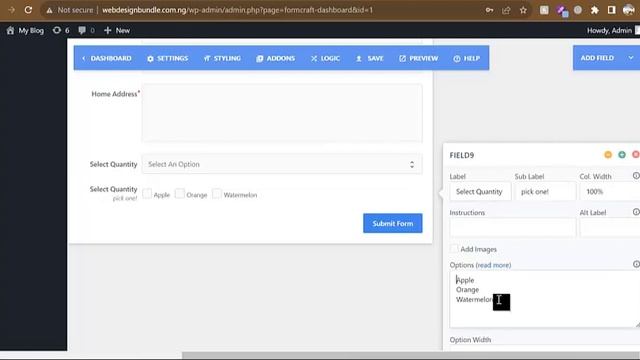
Task: Click the Options info icon
Action: [x=636, y=264]
